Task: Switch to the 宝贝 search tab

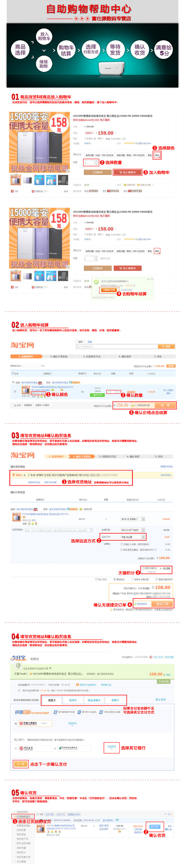Action: click(80, 342)
